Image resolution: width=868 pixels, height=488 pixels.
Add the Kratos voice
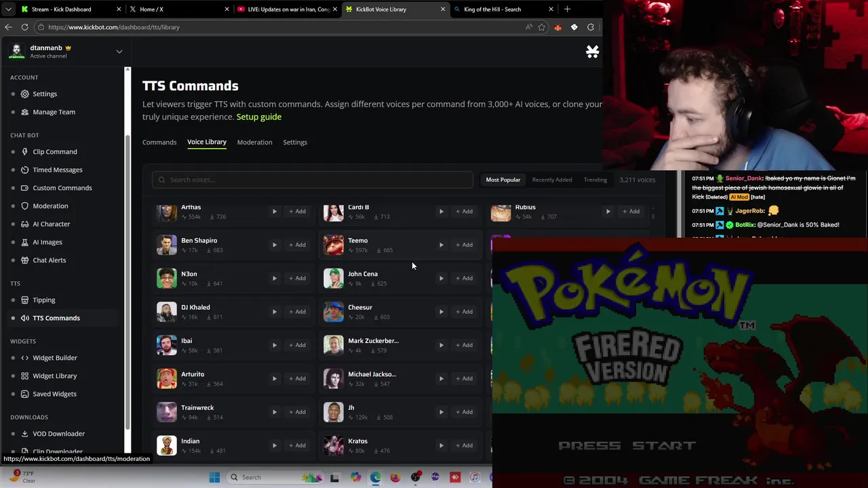click(464, 445)
